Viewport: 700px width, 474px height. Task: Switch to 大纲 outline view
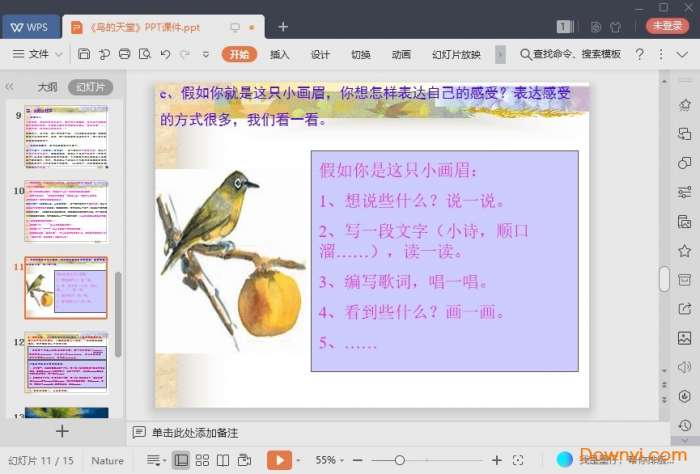tap(47, 87)
